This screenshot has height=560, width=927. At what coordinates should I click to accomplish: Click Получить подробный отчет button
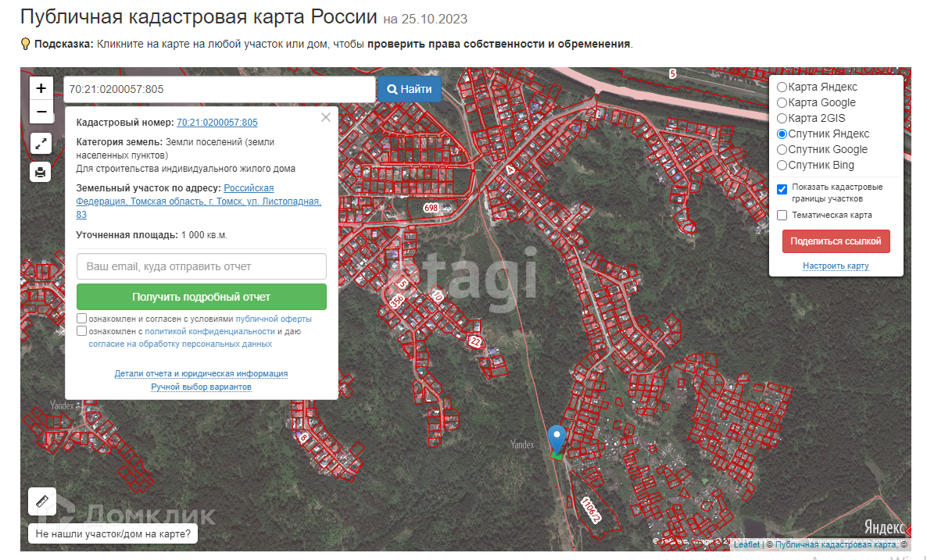201,297
